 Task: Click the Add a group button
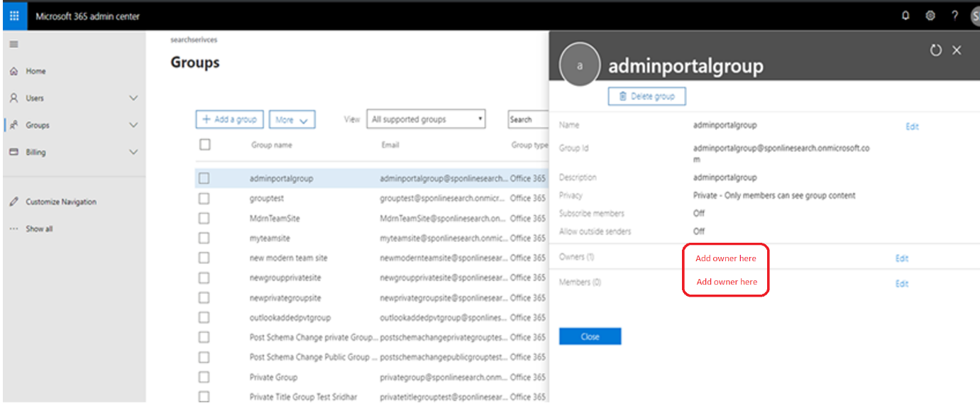tap(230, 119)
